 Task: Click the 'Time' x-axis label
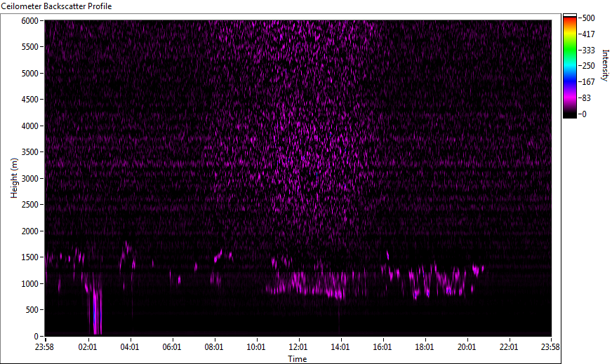298,358
